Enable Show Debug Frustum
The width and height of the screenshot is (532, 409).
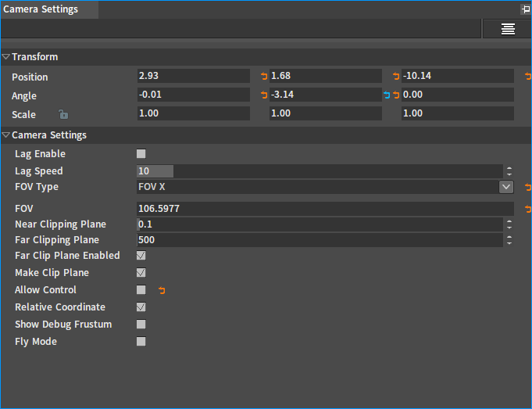141,324
